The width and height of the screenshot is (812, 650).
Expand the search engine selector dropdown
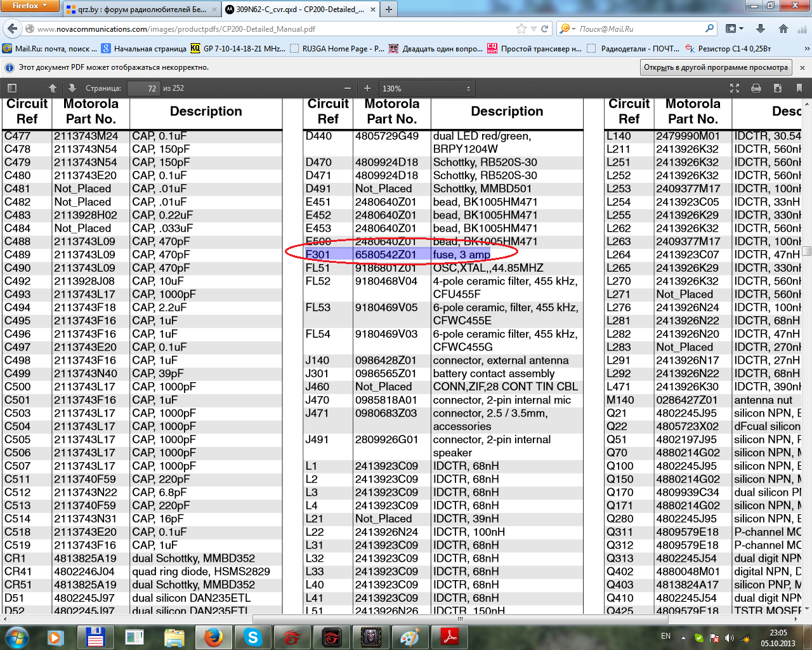(567, 29)
